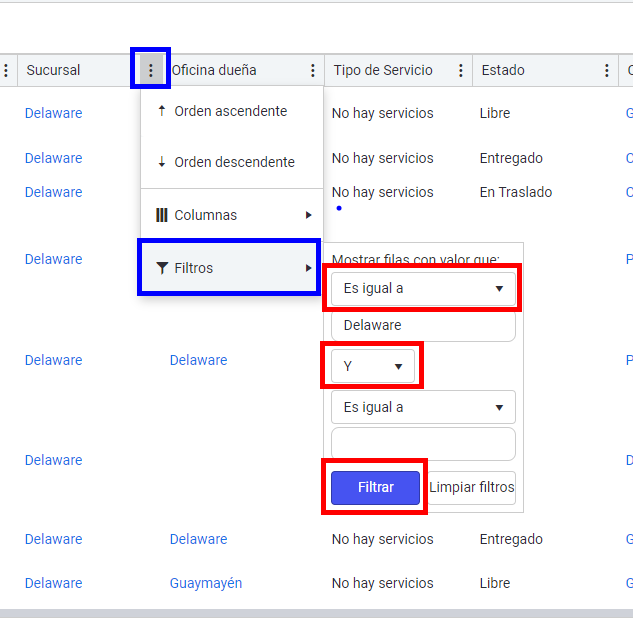Click the horizontal scrollbar at table bottom
This screenshot has width=633, height=634.
(316, 613)
